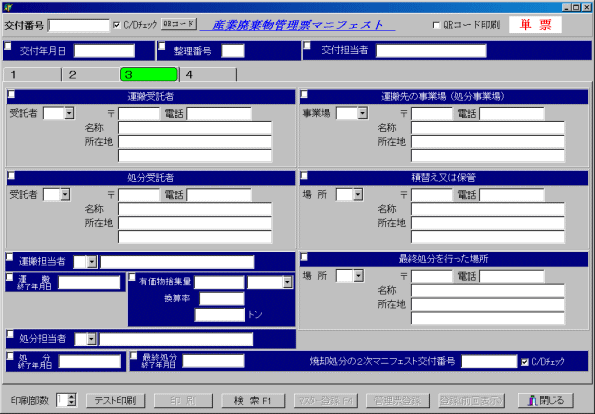Click the テスト印刷 button
595x414 pixels.
point(115,400)
